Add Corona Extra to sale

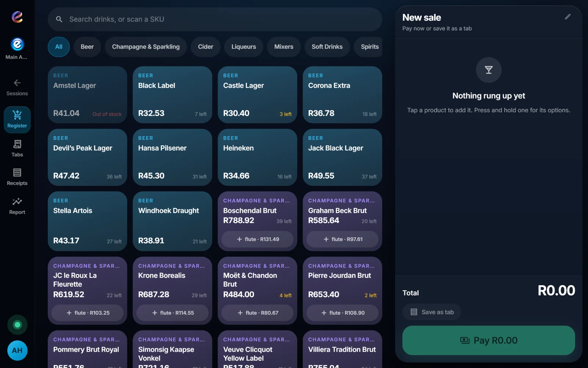click(343, 95)
